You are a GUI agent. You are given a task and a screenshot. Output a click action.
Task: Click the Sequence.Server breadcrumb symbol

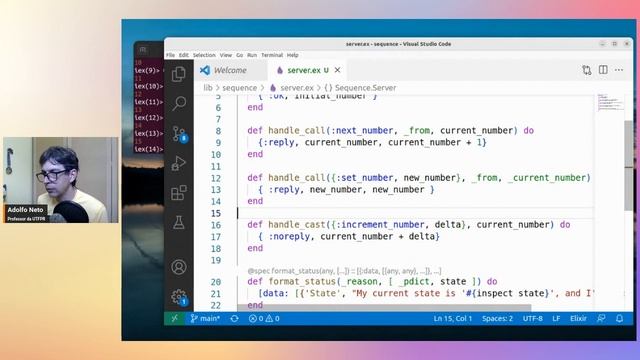[x=365, y=88]
